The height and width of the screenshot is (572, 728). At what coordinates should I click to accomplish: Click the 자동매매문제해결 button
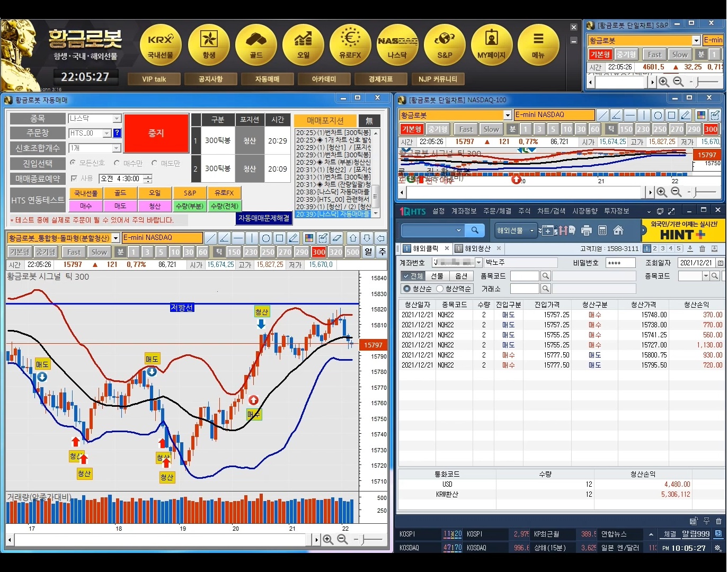263,218
